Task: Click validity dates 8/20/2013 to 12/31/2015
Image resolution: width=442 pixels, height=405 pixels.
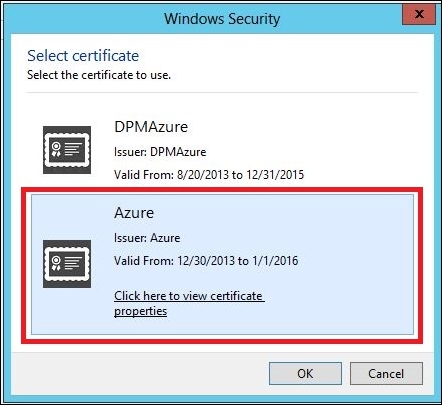Action: (209, 175)
